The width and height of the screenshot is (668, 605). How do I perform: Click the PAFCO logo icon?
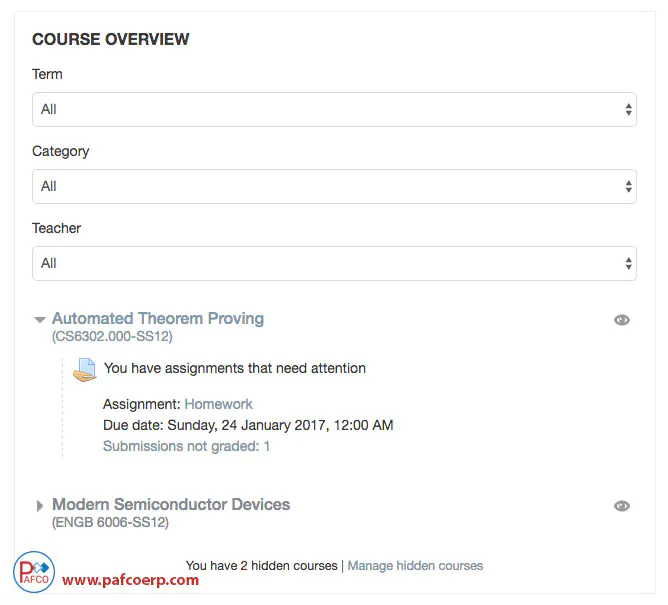pyautogui.click(x=34, y=571)
